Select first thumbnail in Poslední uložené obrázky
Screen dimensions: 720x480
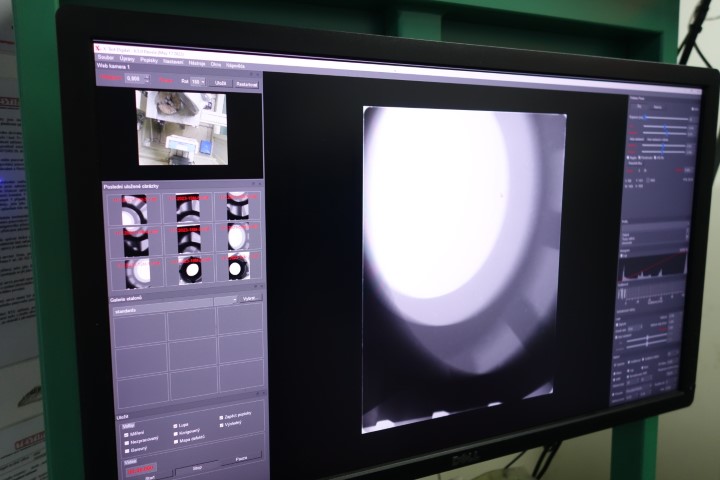click(x=134, y=208)
